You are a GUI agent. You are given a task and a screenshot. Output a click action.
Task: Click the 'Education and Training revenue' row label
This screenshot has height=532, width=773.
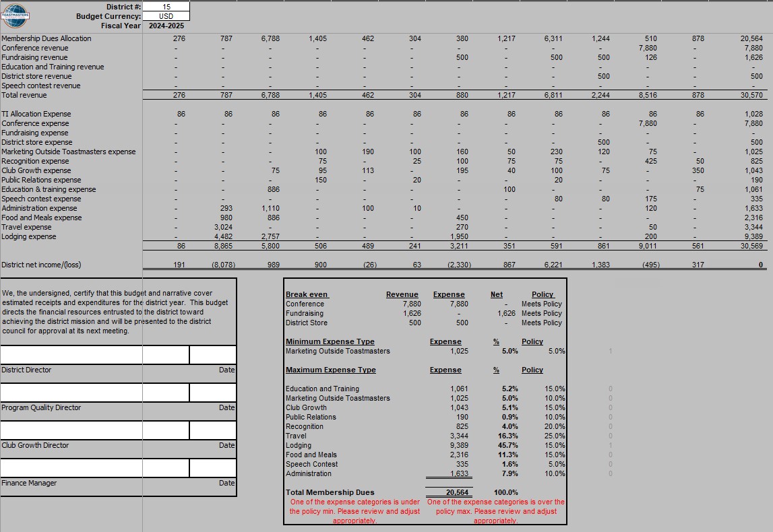(x=53, y=67)
